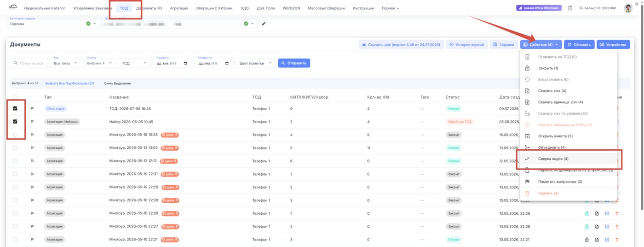Click the pencil edit icon beside the organization selector
644x247 pixels.
(x=264, y=24)
